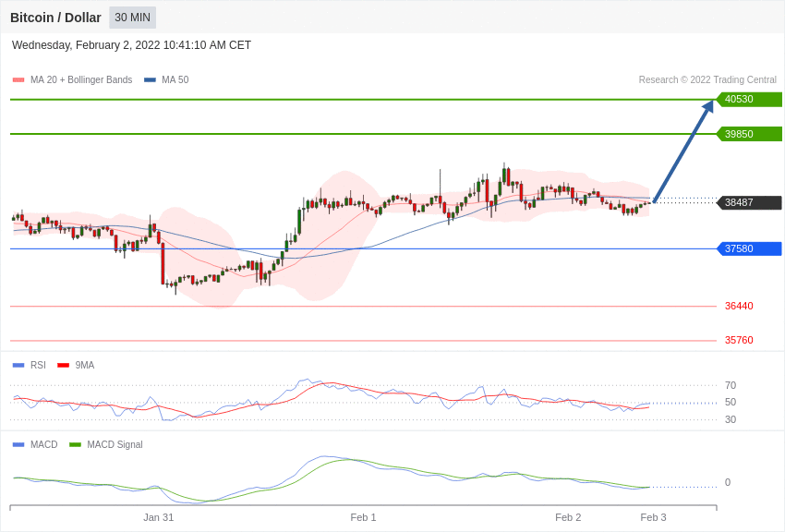Select the 40530 green price label
785x532 pixels.
[749, 99]
